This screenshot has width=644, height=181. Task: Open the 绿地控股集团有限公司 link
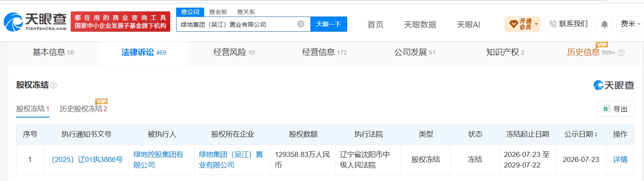point(158,160)
